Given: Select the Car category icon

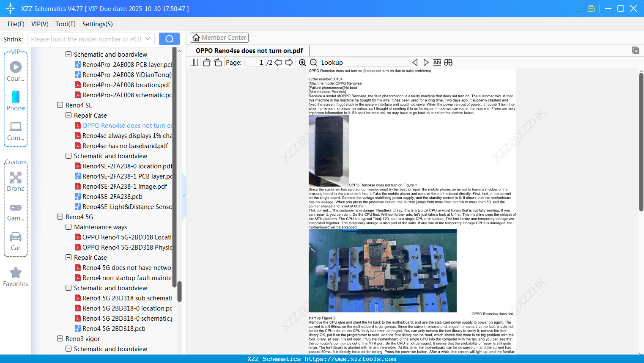Looking at the screenshot, I should click(x=16, y=241).
